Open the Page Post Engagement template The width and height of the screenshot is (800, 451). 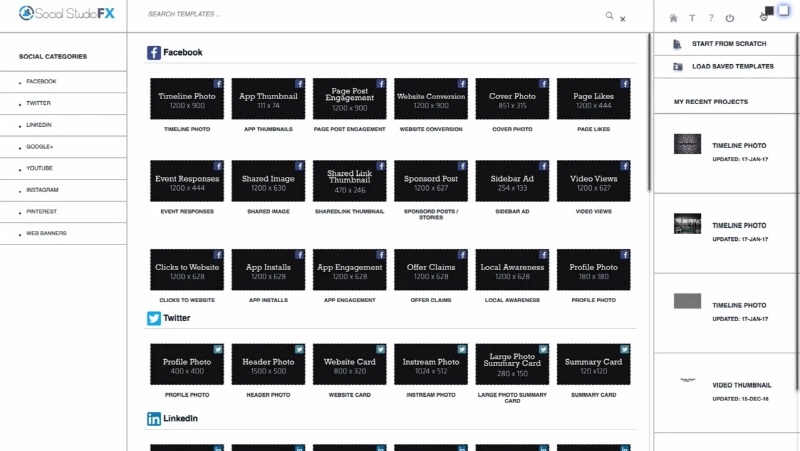[x=349, y=99]
